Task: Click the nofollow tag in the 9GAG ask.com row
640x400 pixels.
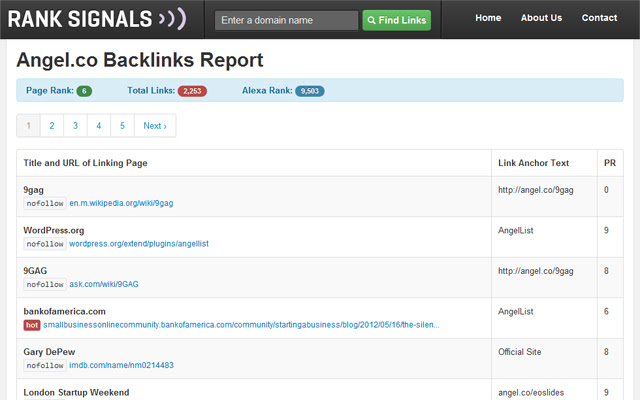Action: click(45, 284)
